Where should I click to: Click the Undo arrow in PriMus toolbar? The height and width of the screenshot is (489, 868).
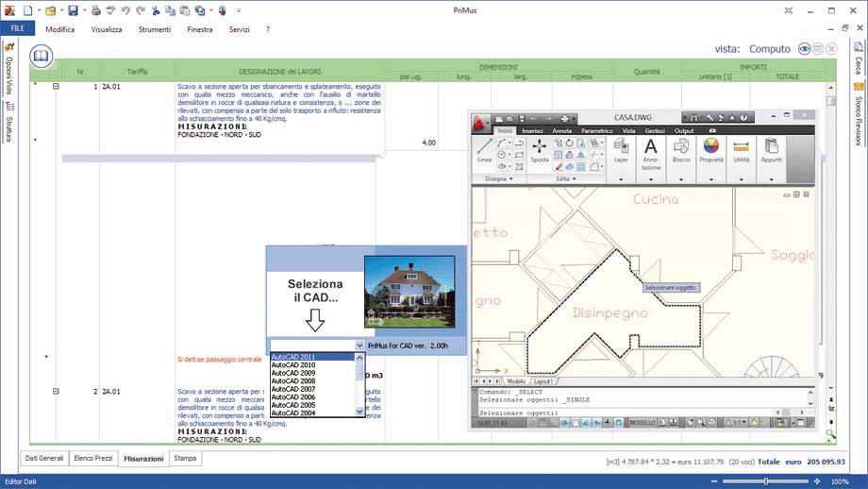click(x=125, y=10)
